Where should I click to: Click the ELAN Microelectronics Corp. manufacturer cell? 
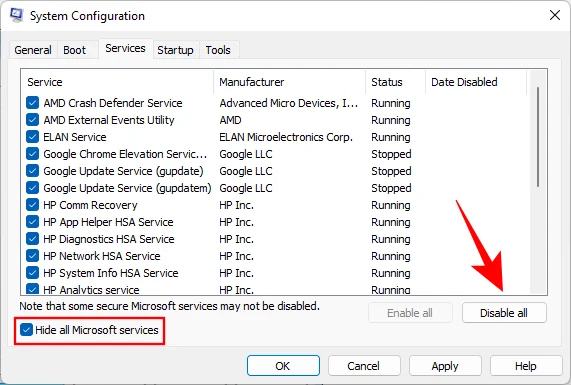[x=286, y=137]
